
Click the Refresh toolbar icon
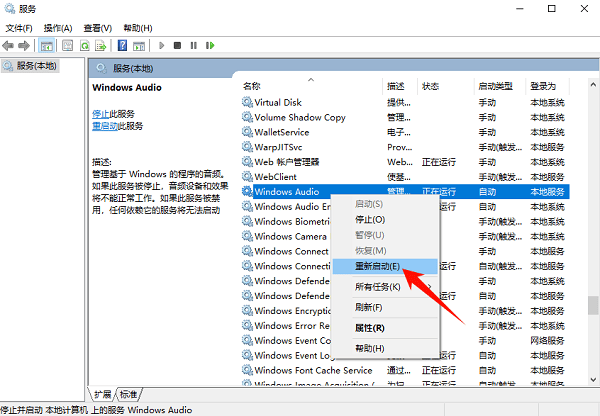tap(84, 45)
